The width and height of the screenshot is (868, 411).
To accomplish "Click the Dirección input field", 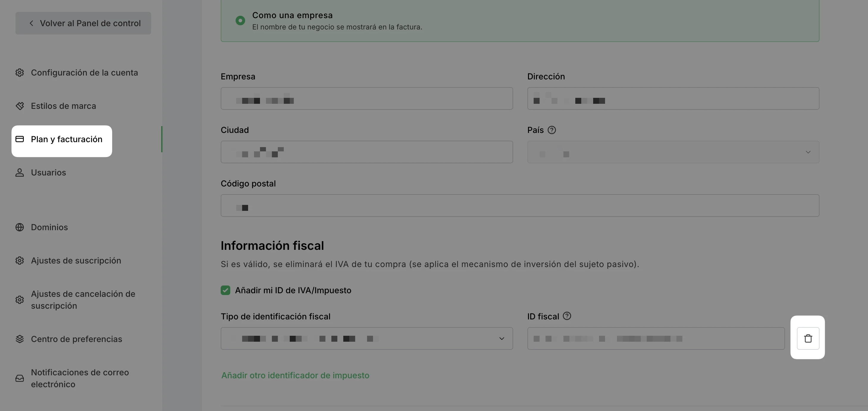I will [673, 99].
